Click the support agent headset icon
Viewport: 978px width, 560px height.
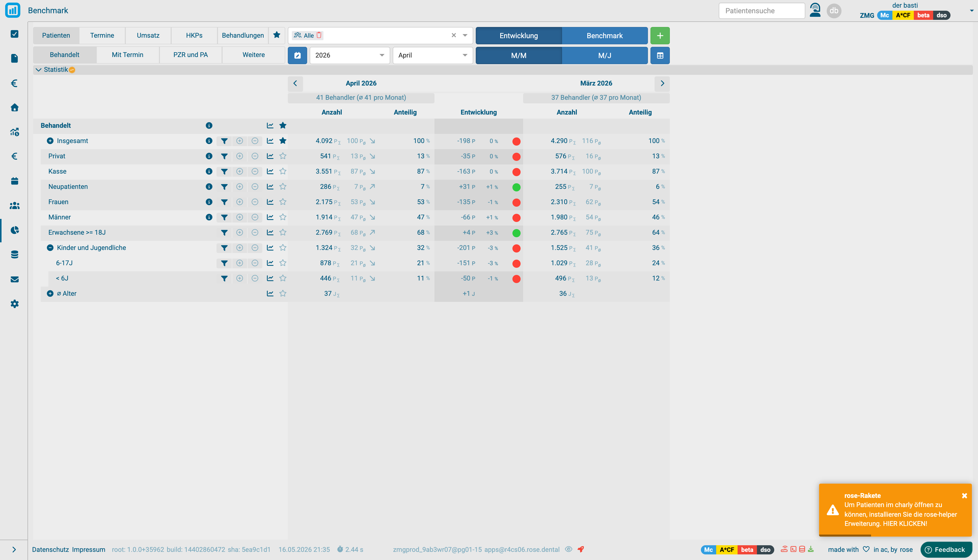815,10
